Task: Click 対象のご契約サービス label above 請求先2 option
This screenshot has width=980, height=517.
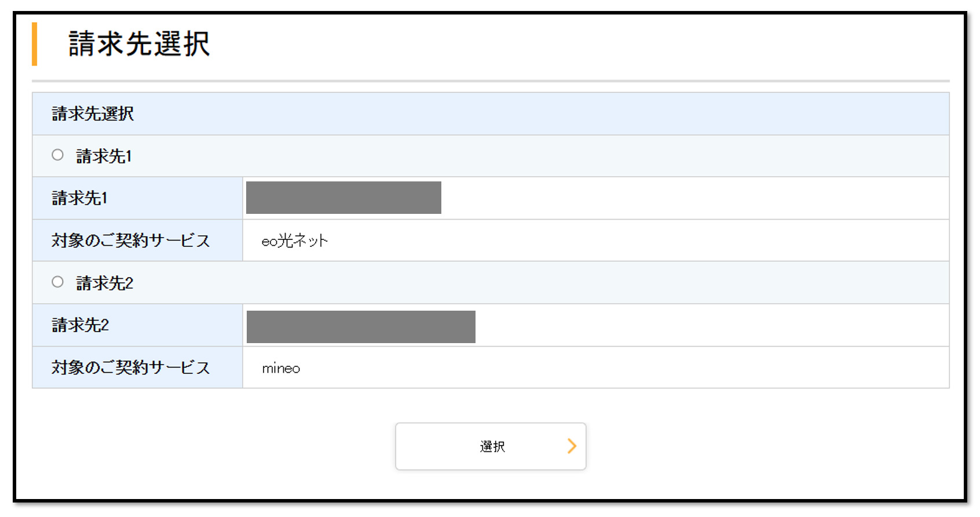Action: tap(131, 241)
